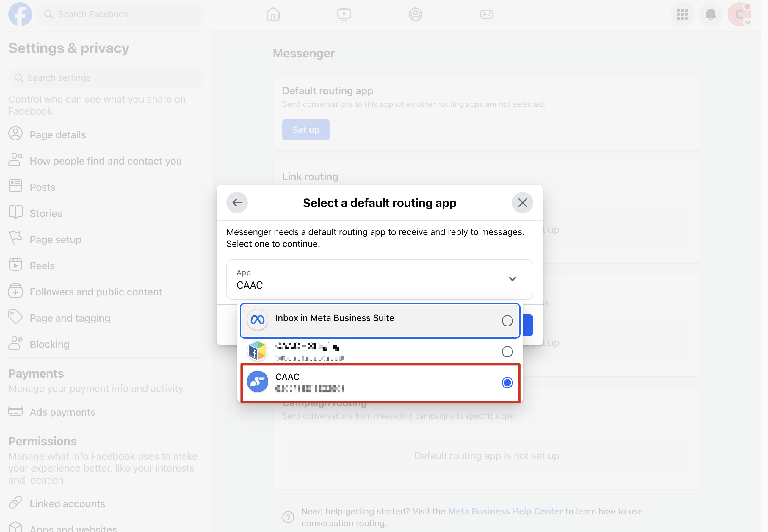Choose the Inbox in Meta Business Suite text
Screen dimensions: 768x532
point(335,318)
